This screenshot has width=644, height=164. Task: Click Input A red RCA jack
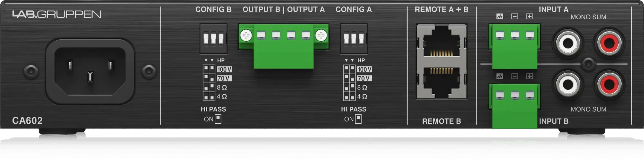[x=609, y=43]
